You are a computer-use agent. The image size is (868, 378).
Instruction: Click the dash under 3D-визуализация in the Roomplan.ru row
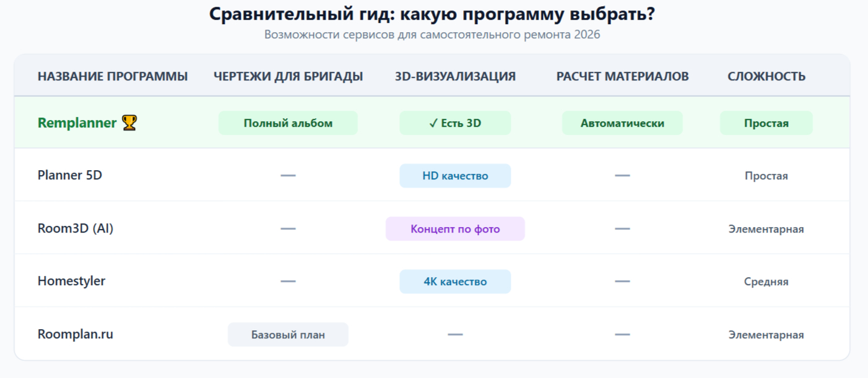[455, 335]
